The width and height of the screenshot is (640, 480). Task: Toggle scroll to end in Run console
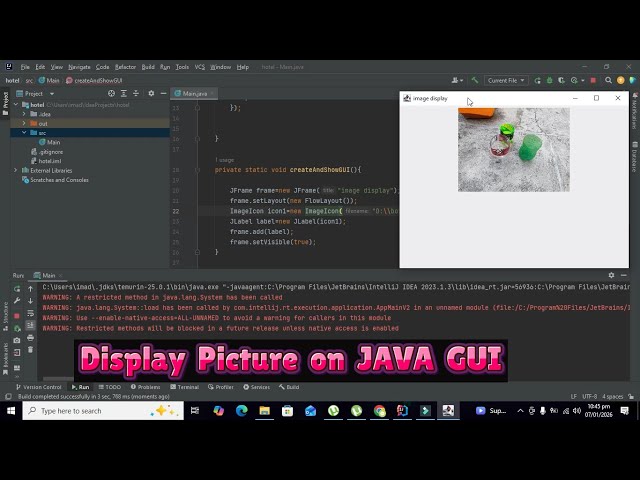(x=31, y=325)
